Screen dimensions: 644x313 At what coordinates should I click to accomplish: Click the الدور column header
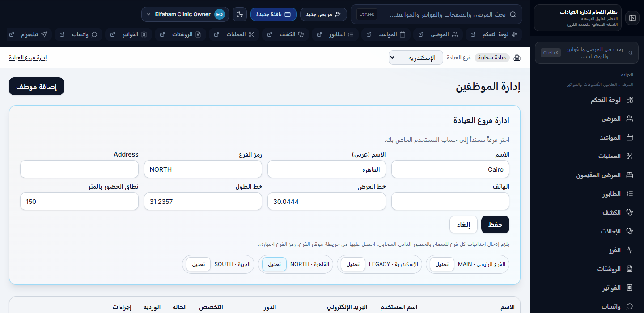coord(269,307)
